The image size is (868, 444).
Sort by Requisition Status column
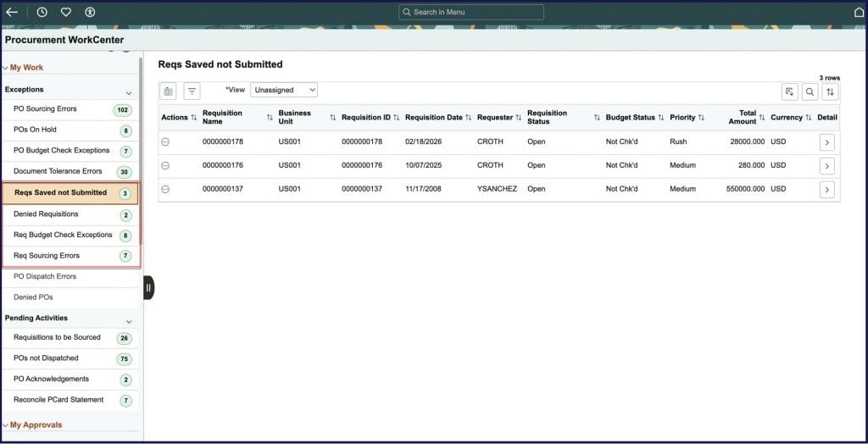click(x=597, y=118)
